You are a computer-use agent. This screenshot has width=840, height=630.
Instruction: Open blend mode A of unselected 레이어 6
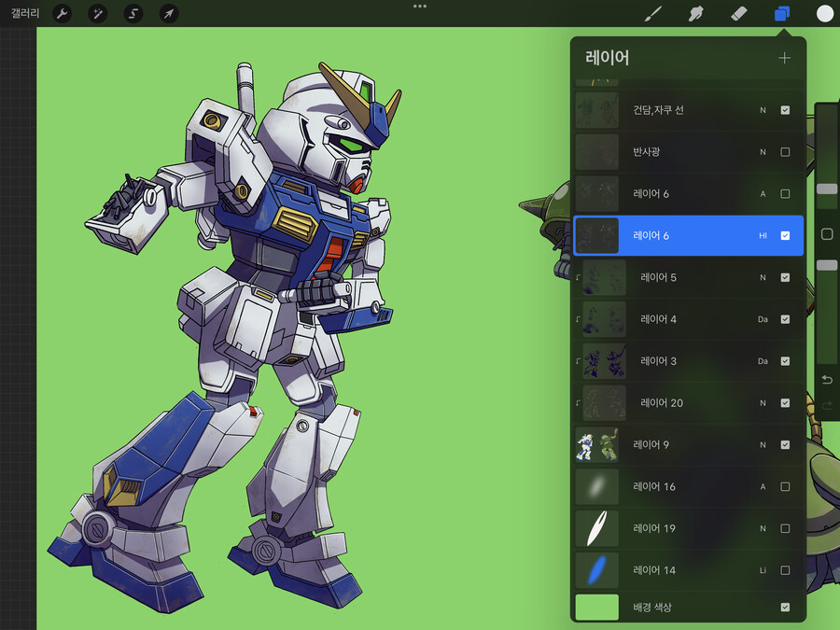[763, 193]
